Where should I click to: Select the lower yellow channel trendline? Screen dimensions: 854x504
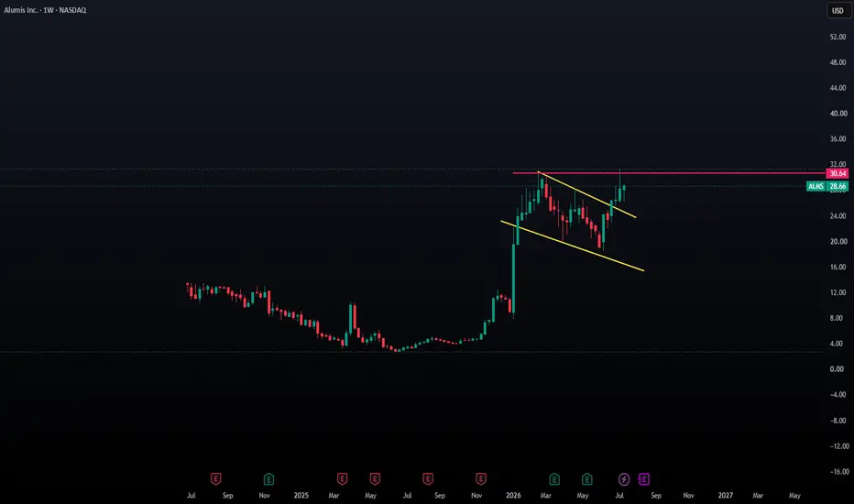pyautogui.click(x=572, y=246)
